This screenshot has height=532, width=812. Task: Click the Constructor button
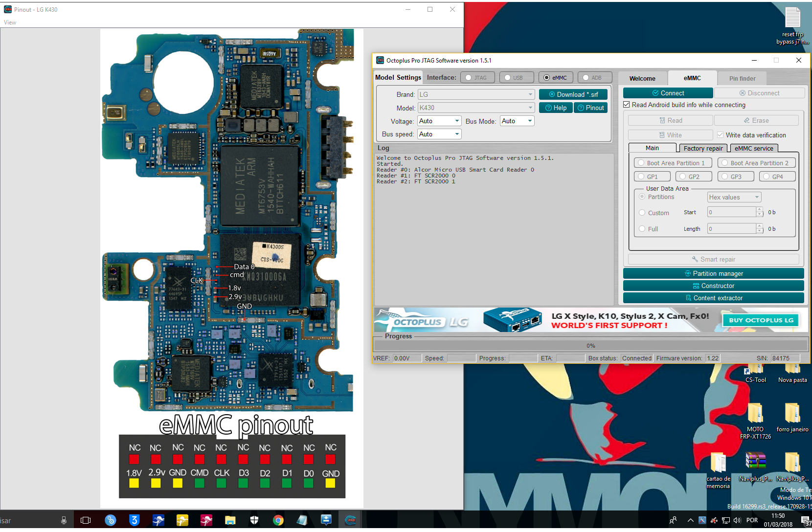pyautogui.click(x=714, y=286)
